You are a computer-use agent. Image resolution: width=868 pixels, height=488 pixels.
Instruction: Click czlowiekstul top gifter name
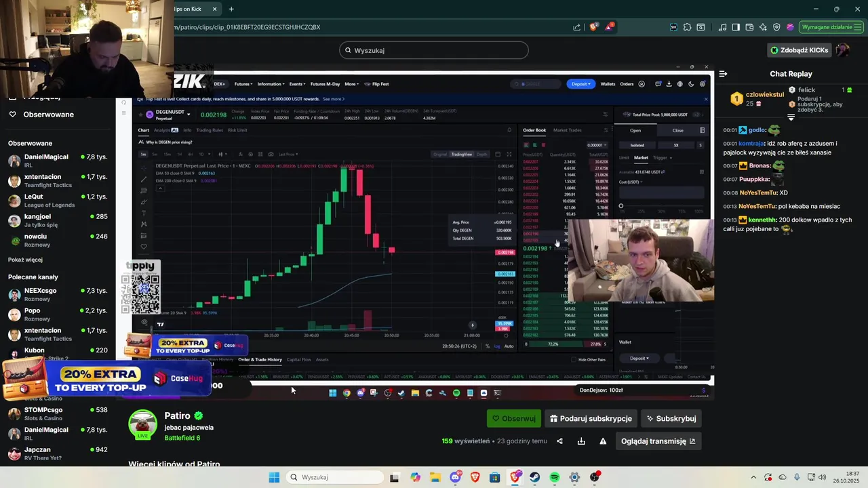[765, 95]
